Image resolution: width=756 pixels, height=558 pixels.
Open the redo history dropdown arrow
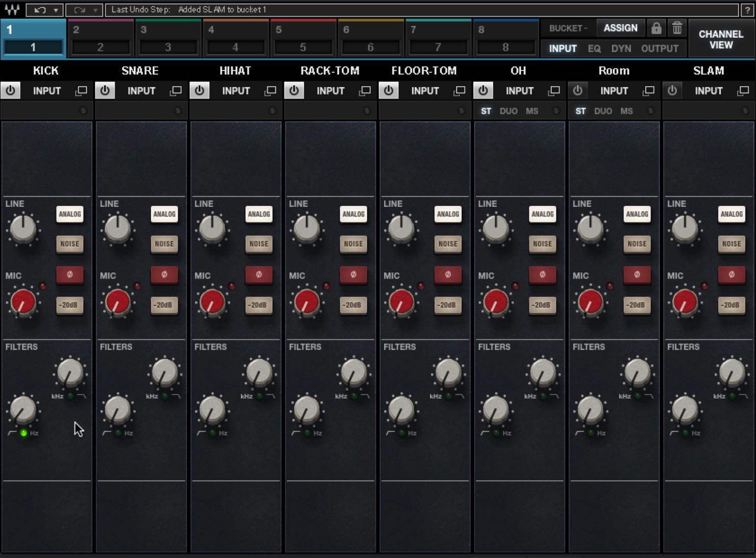(95, 10)
